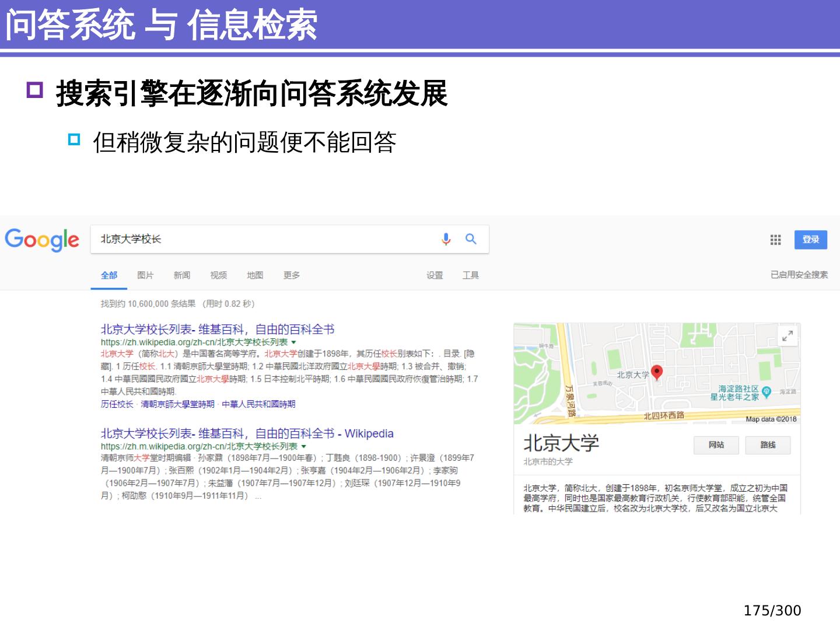Expand the map with the fullscreen icon

coord(787,336)
